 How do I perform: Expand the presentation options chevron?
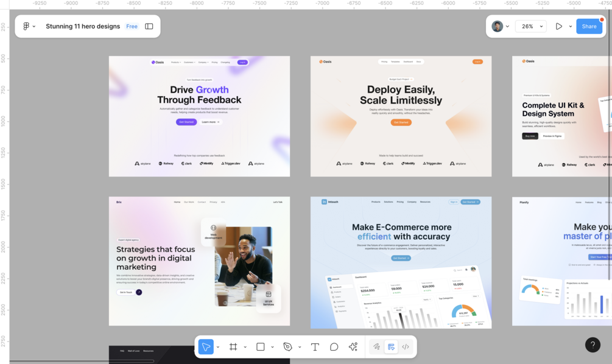570,27
